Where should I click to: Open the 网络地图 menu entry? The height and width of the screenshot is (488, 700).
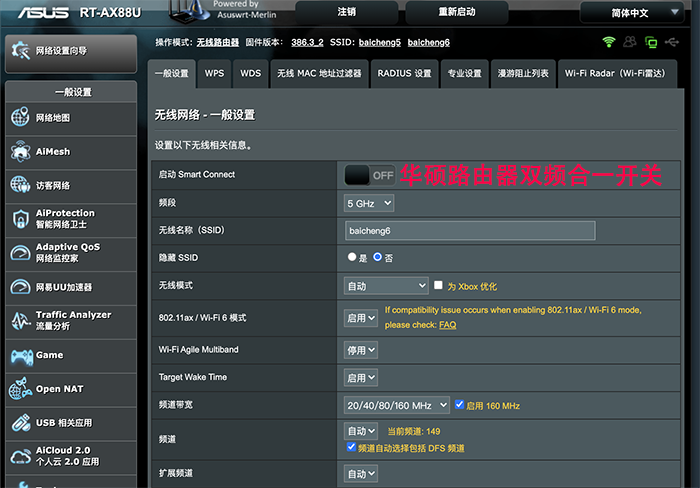[71, 118]
